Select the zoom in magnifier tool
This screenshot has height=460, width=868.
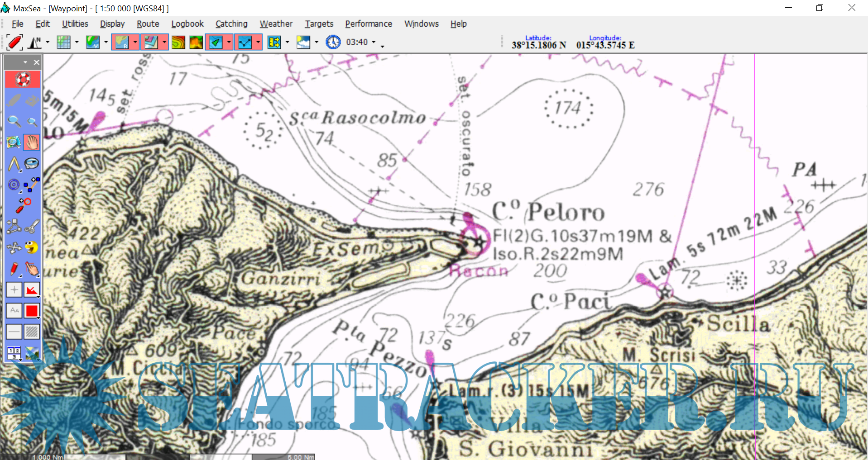[x=14, y=121]
